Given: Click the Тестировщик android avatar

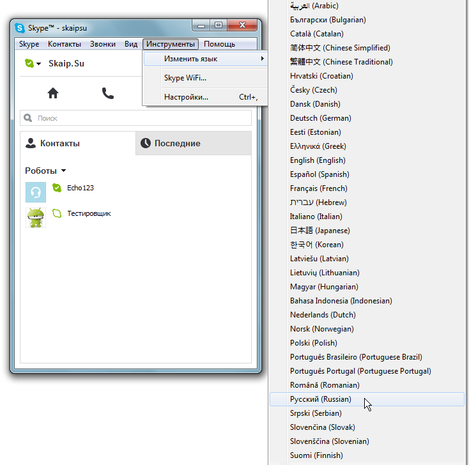Looking at the screenshot, I should [36, 218].
